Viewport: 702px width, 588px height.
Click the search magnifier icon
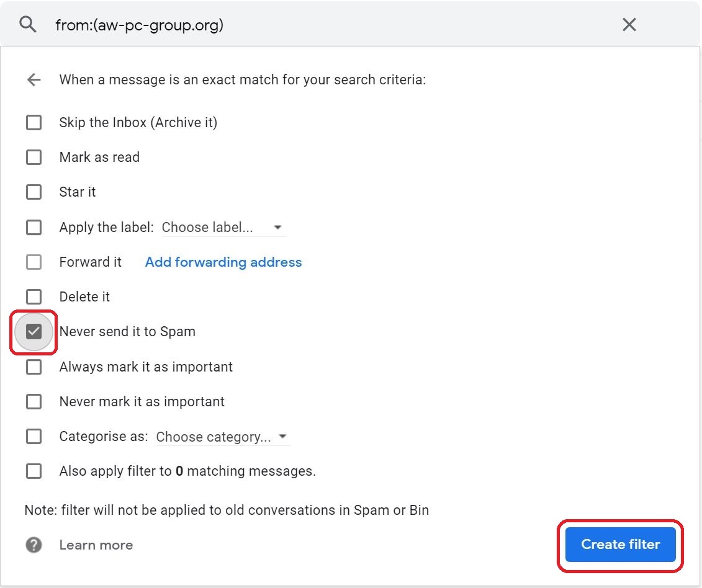[28, 24]
